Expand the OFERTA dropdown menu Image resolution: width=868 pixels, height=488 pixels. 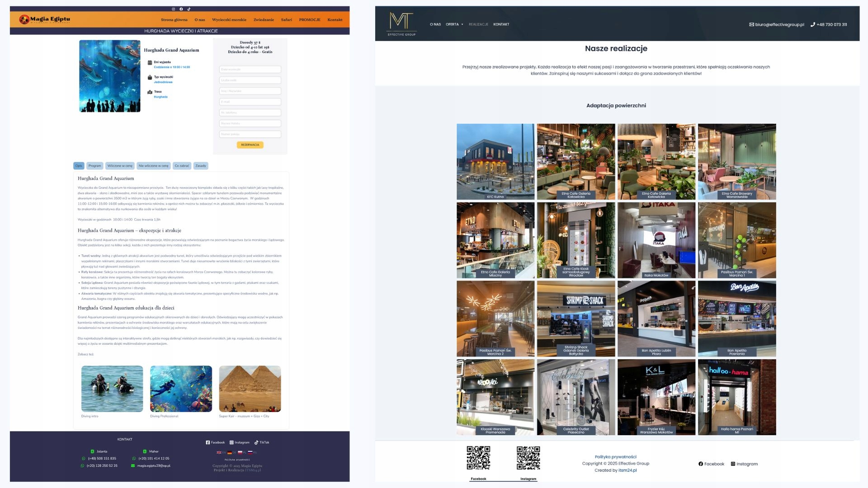454,24
